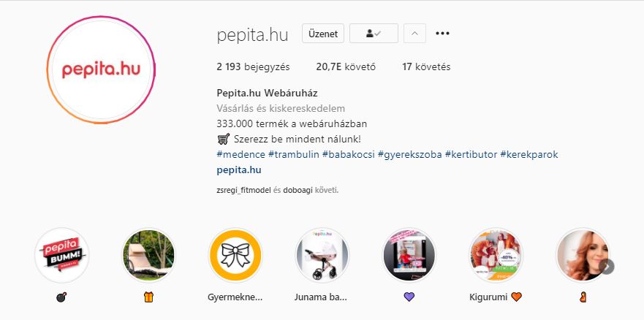
Task: View the 17 követés following list
Action: pos(426,67)
